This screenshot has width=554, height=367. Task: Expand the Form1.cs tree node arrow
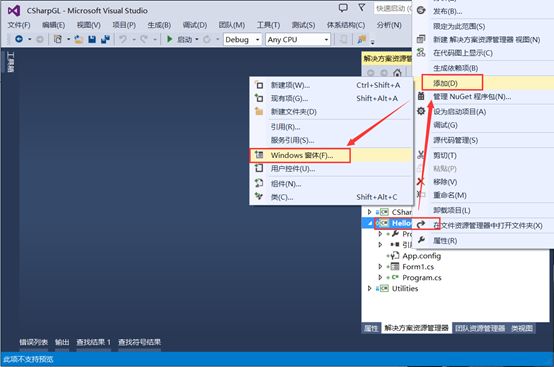pyautogui.click(x=380, y=266)
